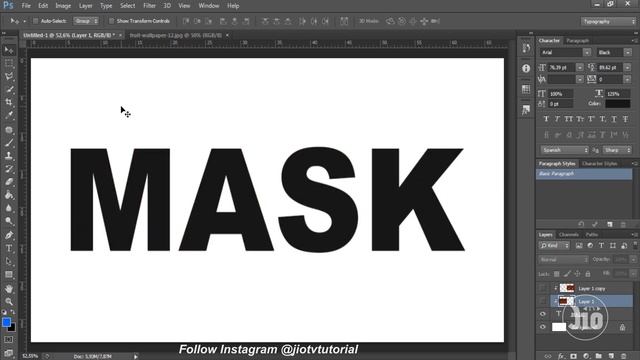Click the blue foreground color swatch

click(6, 322)
